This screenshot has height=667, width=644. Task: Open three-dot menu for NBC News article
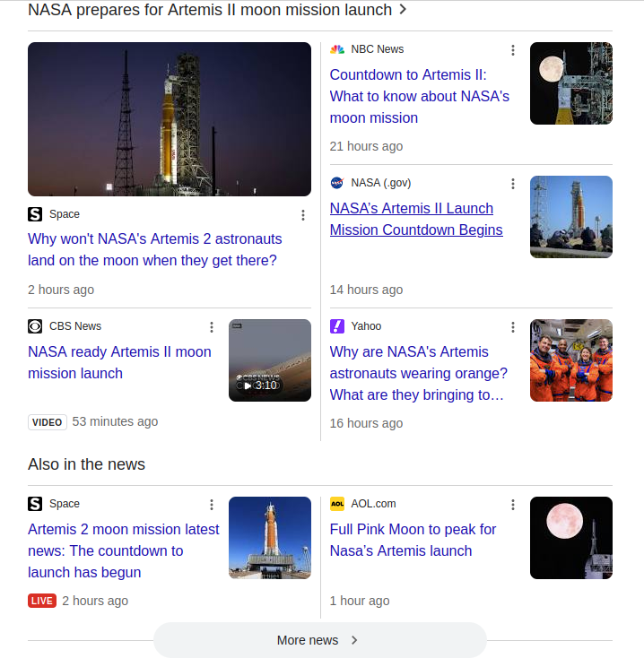[x=513, y=50]
